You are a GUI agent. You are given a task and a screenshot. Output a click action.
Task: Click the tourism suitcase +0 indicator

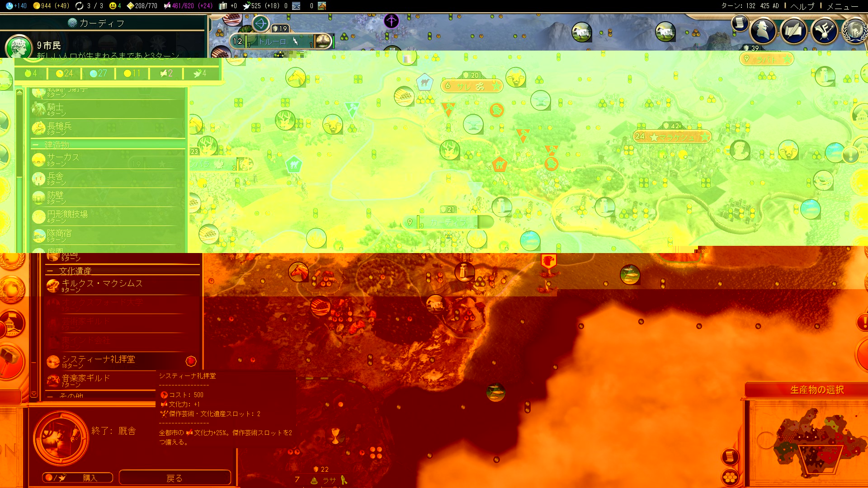click(228, 6)
